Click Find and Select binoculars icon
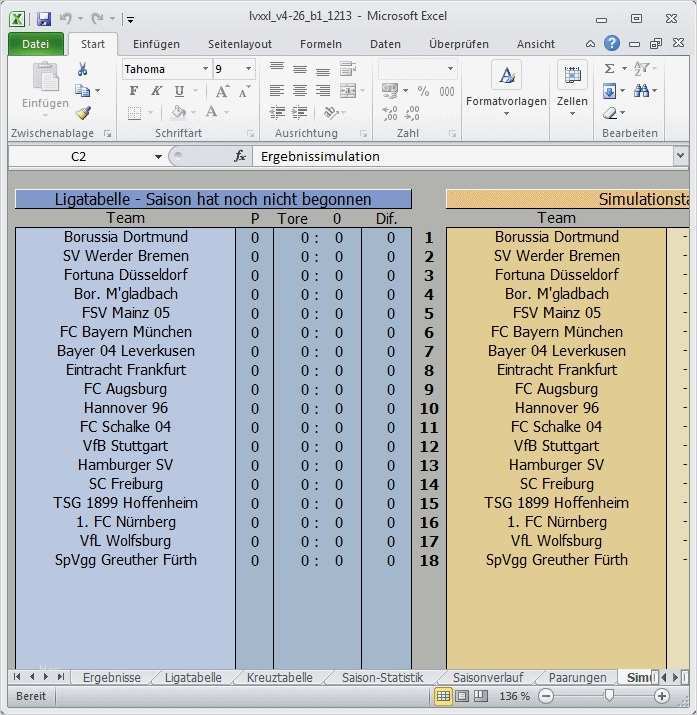Viewport: 697px width, 715px height. pos(641,91)
